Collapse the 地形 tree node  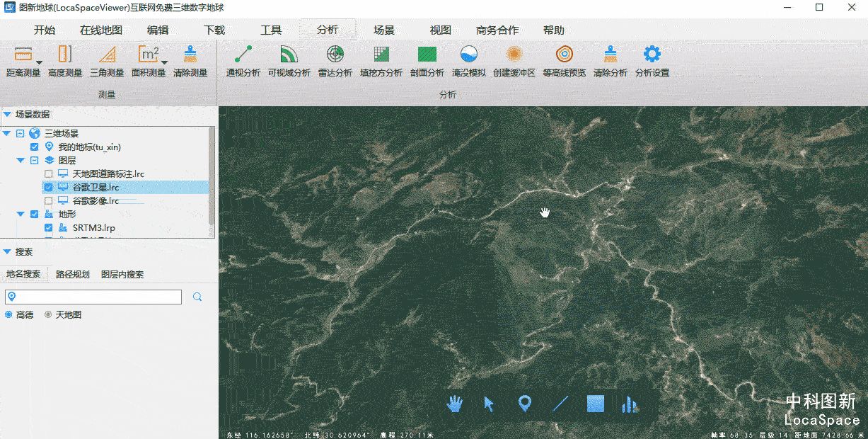[x=21, y=215]
